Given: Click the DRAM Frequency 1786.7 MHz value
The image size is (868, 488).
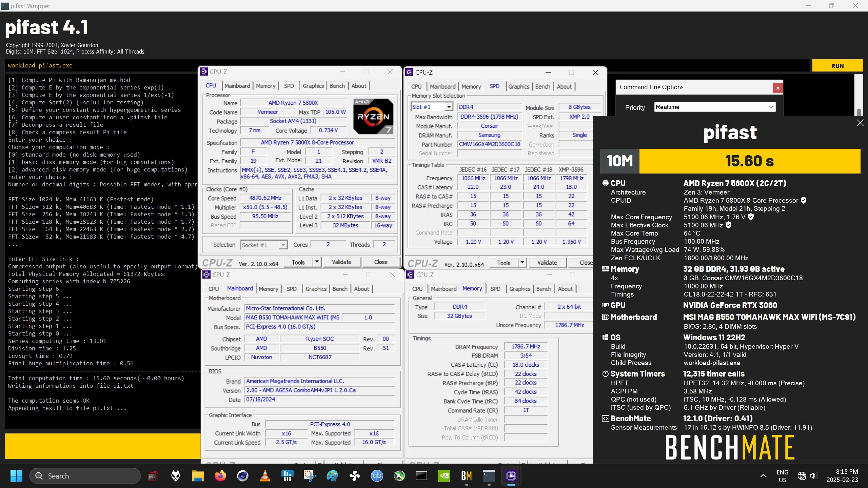Looking at the screenshot, I should click(x=526, y=346).
